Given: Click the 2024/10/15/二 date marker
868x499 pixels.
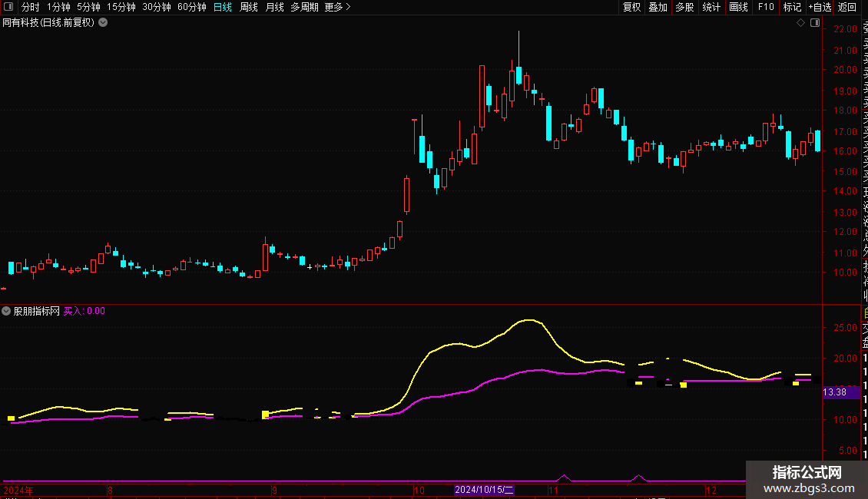Looking at the screenshot, I should (485, 490).
